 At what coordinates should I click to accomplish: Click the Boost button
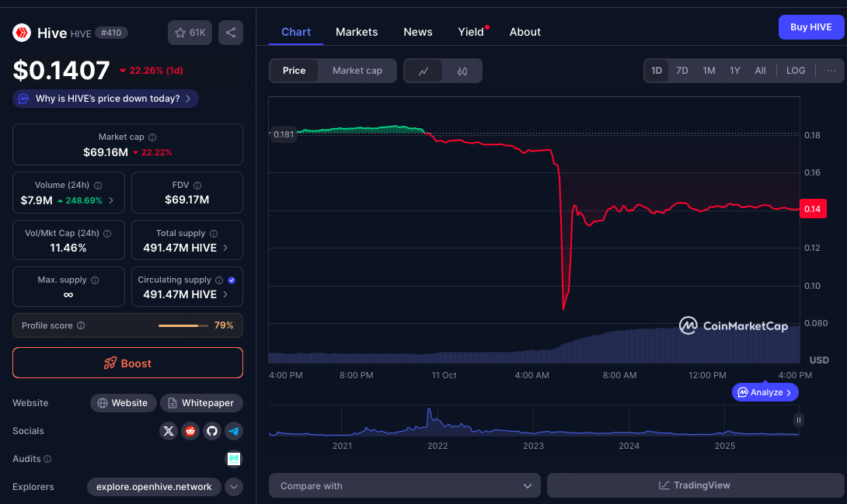[x=127, y=363]
